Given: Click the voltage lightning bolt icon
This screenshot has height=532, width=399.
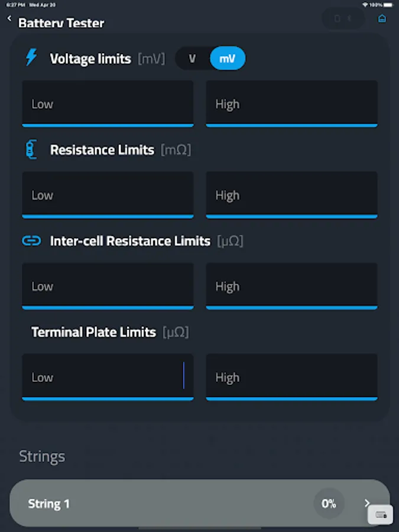Looking at the screenshot, I should tap(31, 58).
